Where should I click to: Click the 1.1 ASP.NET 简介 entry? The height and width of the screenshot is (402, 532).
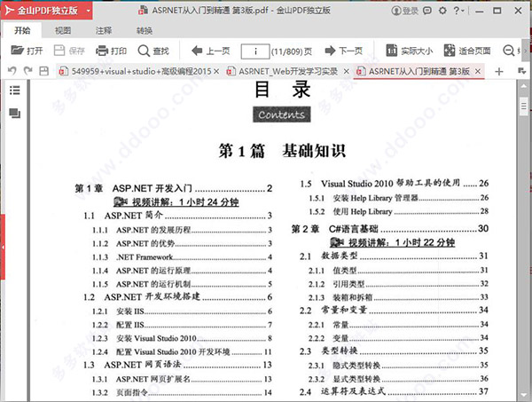(x=178, y=216)
